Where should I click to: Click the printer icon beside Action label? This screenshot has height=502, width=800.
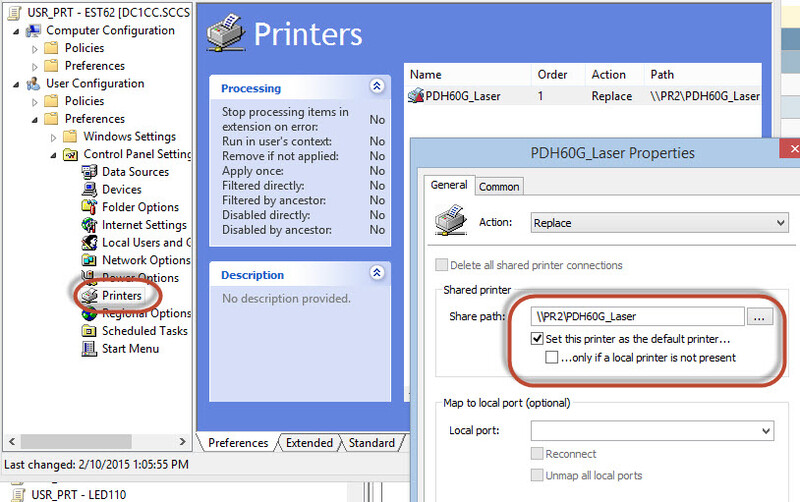point(451,220)
